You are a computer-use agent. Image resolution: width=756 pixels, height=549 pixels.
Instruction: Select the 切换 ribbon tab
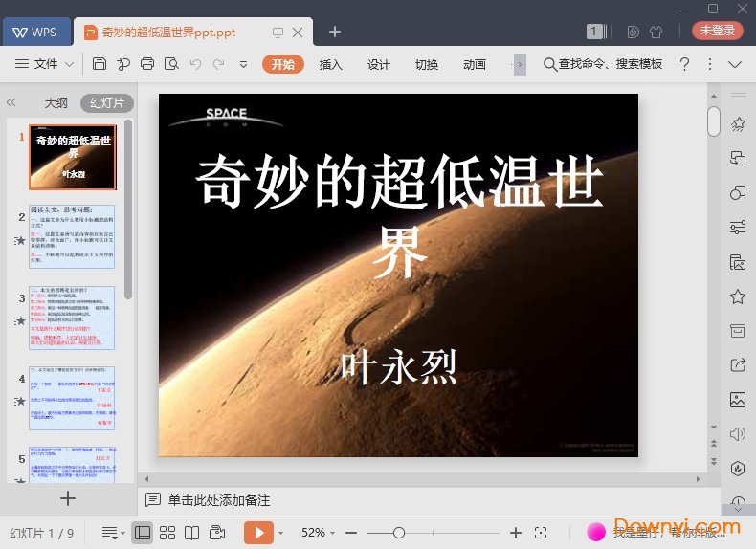point(427,64)
